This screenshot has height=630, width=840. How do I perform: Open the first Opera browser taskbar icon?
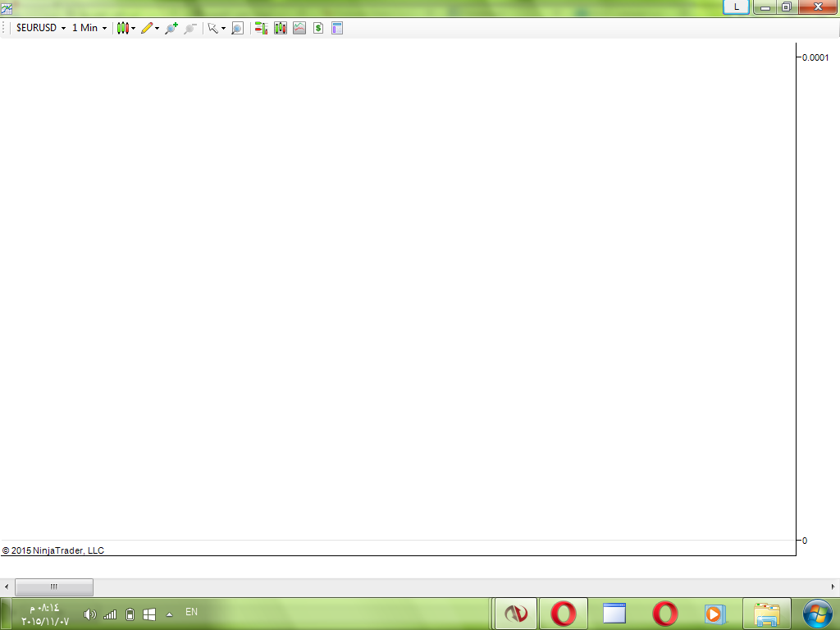pos(564,614)
